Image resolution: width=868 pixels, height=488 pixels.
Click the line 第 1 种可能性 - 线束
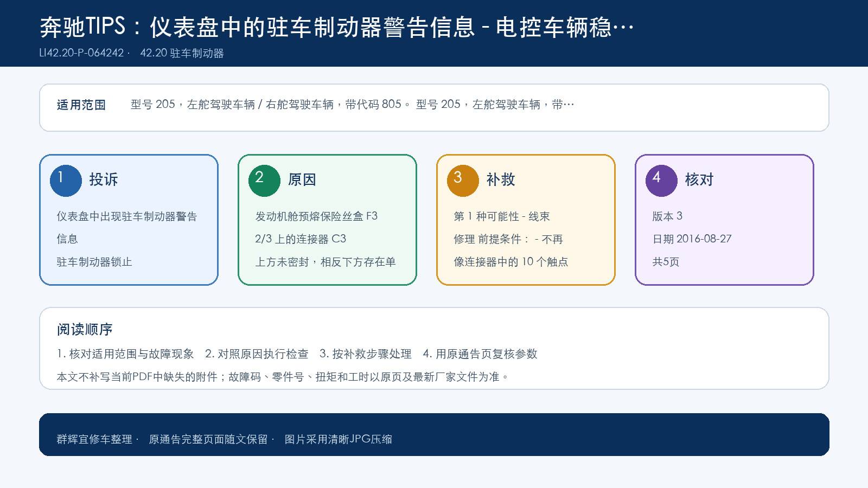502,216
